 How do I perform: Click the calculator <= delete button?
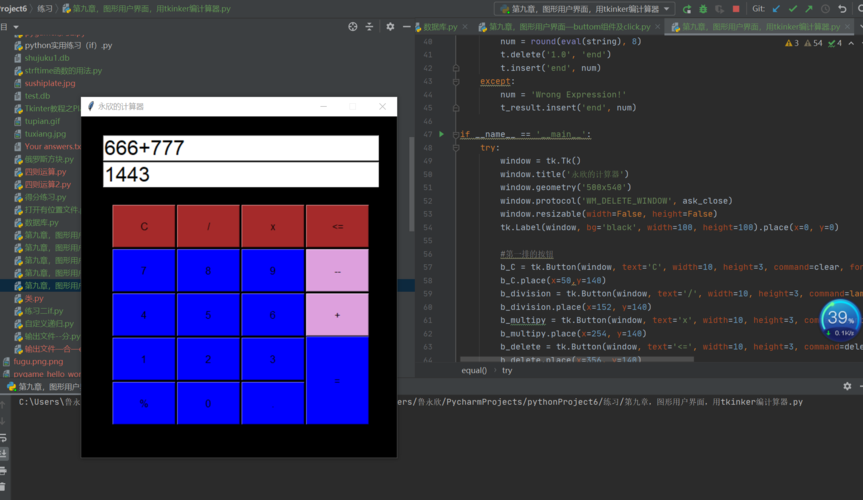(337, 226)
